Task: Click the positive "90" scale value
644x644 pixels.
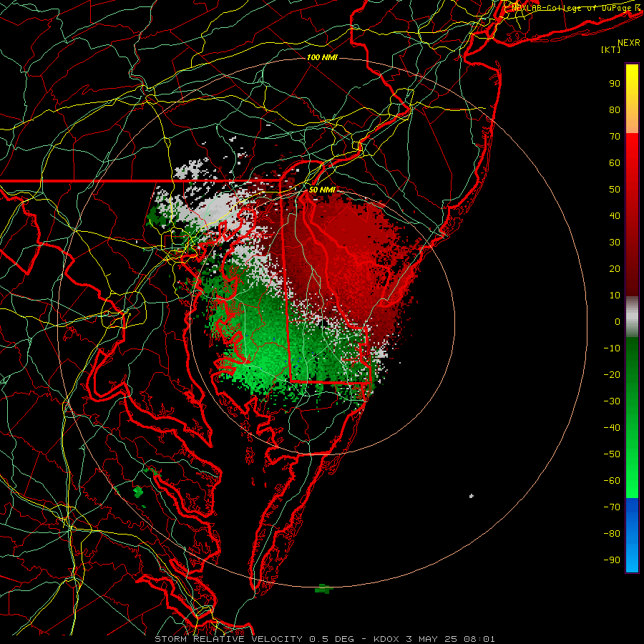Action: 615,84
